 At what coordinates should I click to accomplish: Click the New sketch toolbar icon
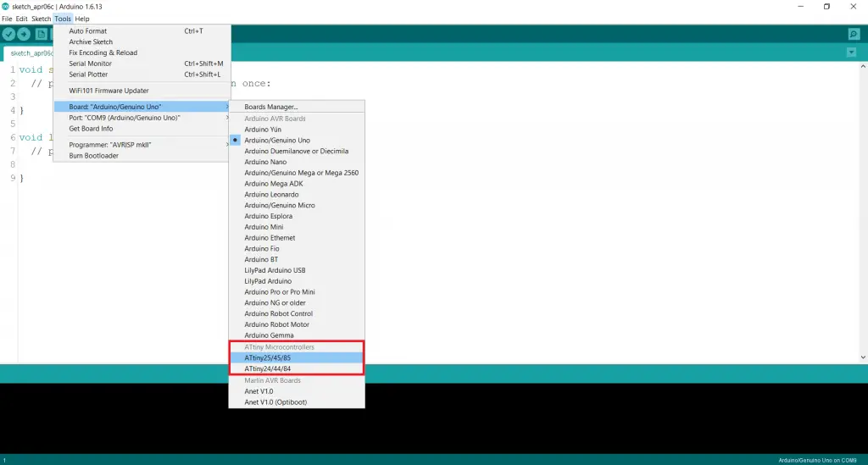coord(41,34)
